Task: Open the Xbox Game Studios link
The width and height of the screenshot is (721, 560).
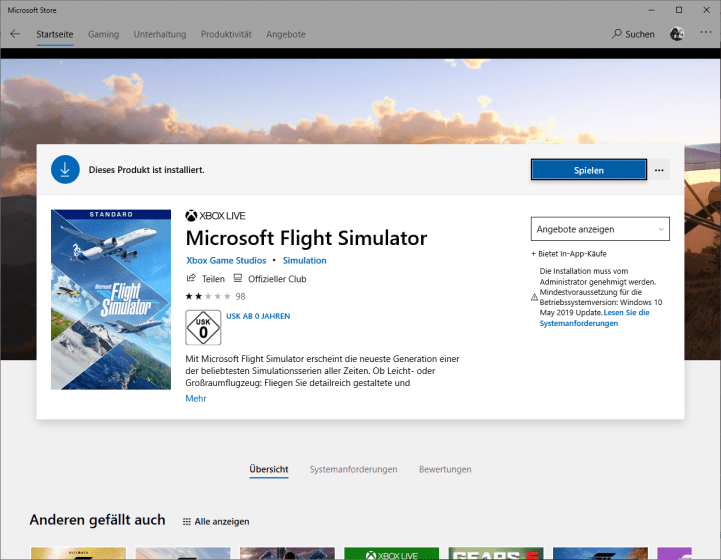Action: [226, 260]
